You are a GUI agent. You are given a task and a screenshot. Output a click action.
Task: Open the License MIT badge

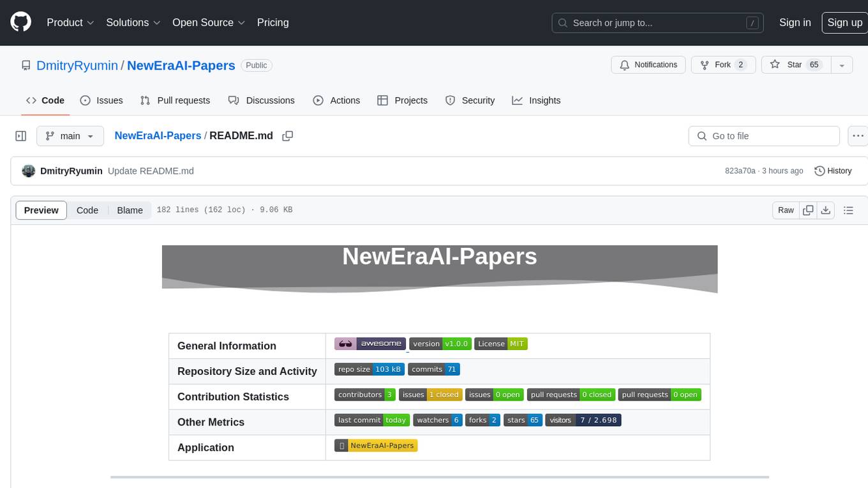tap(501, 344)
